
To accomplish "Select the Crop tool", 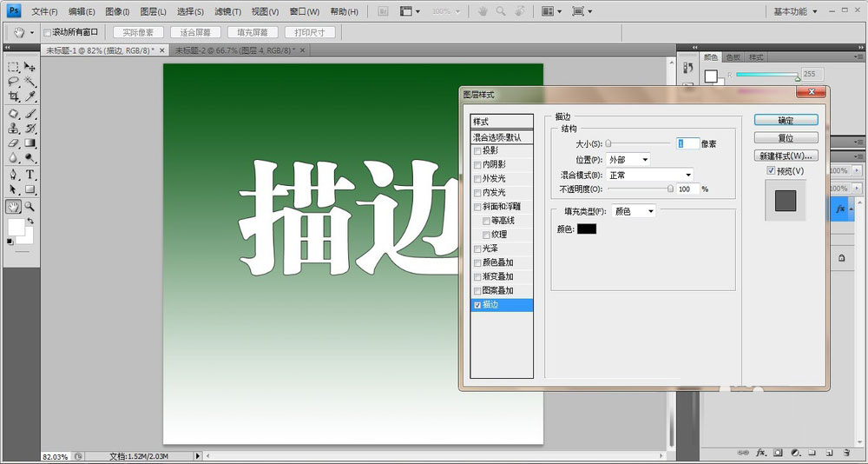I will (x=13, y=97).
